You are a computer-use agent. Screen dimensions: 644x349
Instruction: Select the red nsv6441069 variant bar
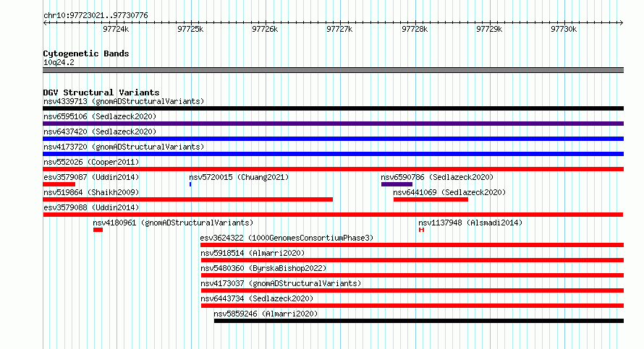coord(431,199)
